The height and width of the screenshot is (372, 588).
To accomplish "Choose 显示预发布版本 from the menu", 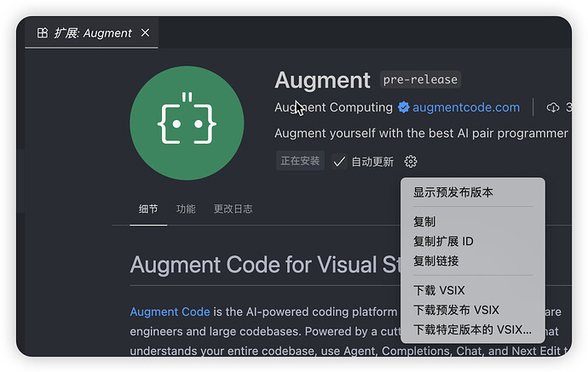I will (472, 192).
